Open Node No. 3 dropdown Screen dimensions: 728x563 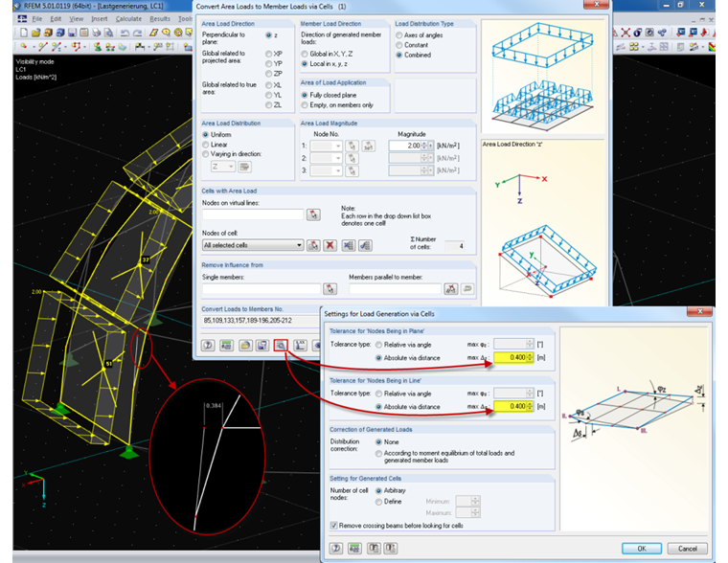point(338,170)
